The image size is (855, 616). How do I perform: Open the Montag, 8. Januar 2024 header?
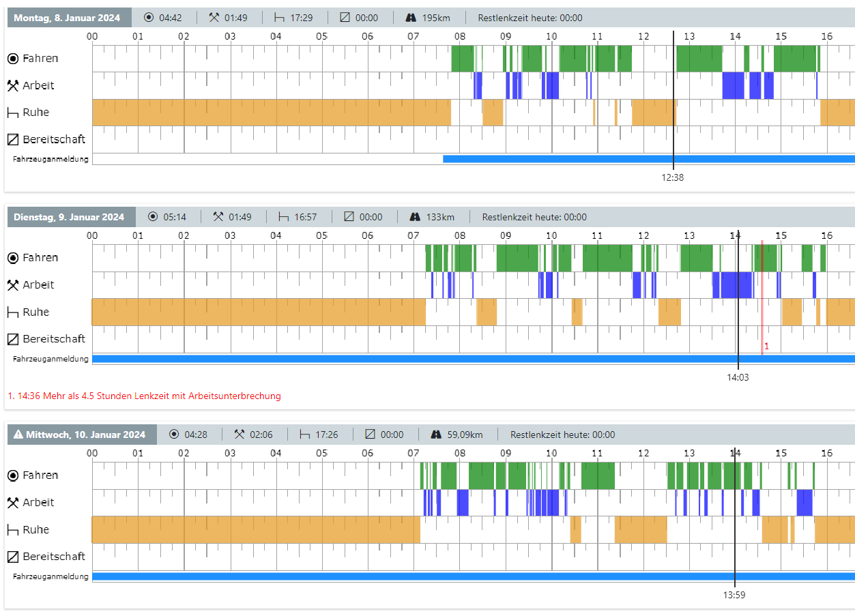coord(67,18)
